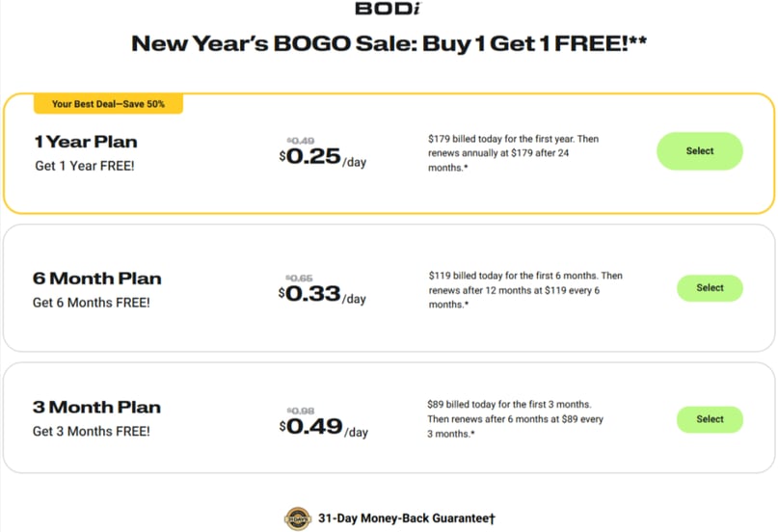Click the New Year's BOGO Sale headline

click(x=389, y=44)
